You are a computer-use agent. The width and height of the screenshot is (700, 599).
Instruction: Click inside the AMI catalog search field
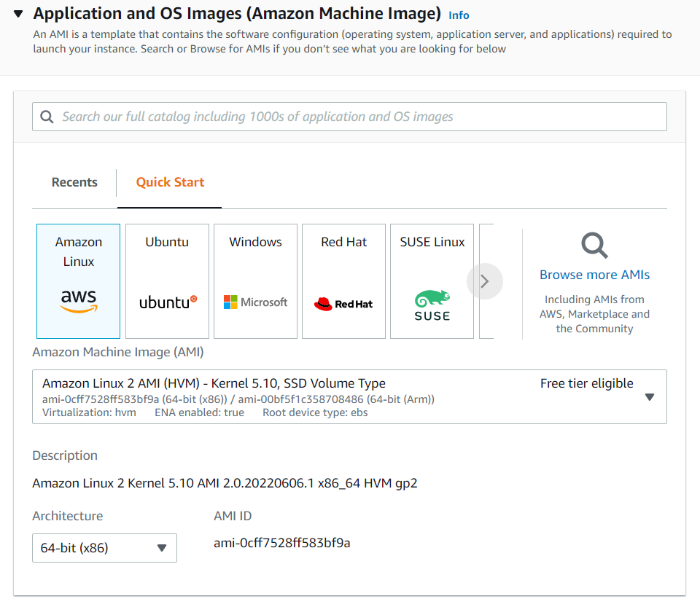click(292, 116)
